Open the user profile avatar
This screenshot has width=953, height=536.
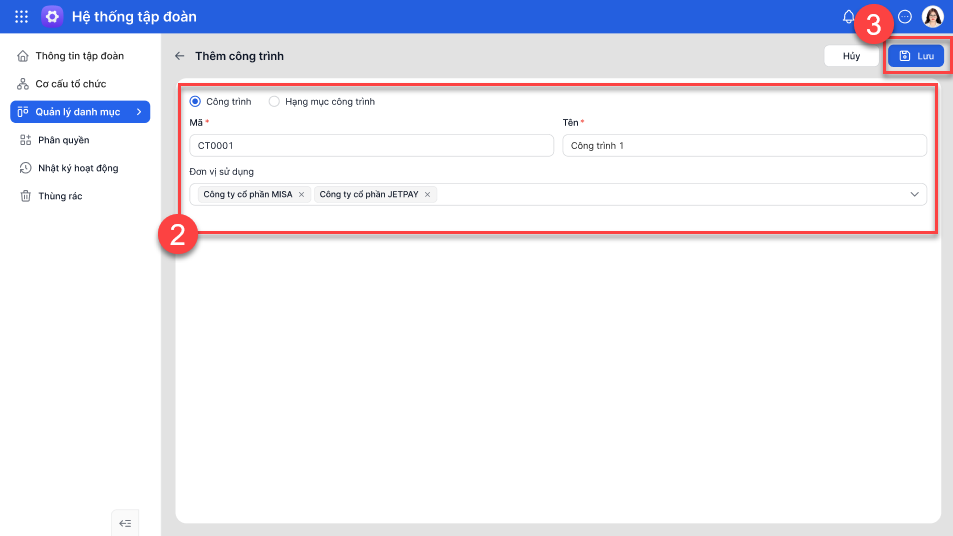pos(932,16)
